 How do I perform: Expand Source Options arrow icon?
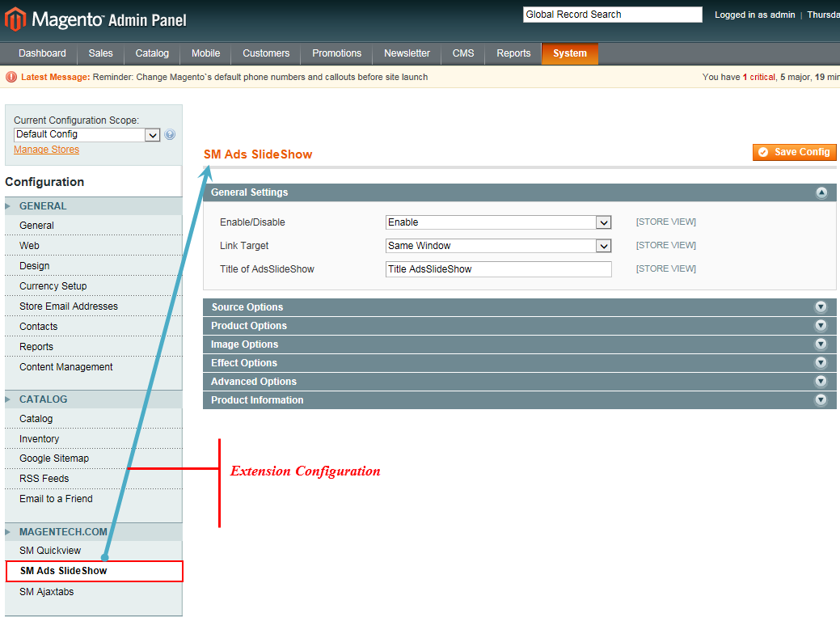point(821,306)
